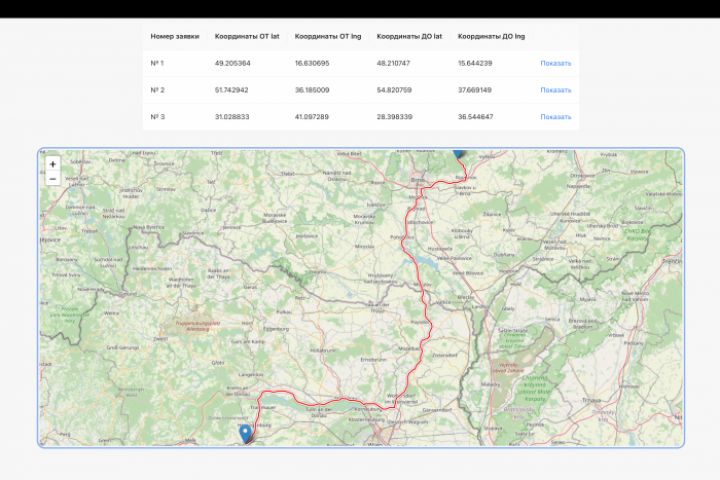The image size is (720, 480).
Task: Select value 28.398339 in row 3
Action: (x=394, y=117)
